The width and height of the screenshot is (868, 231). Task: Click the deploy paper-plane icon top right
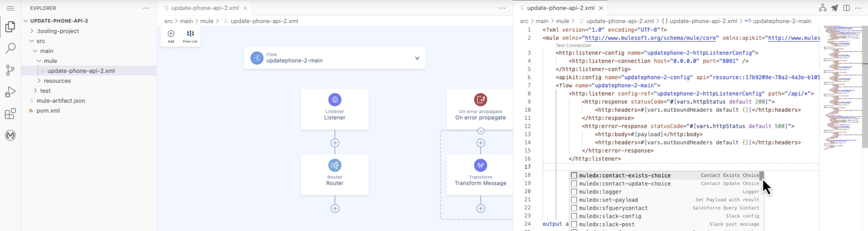(x=835, y=8)
